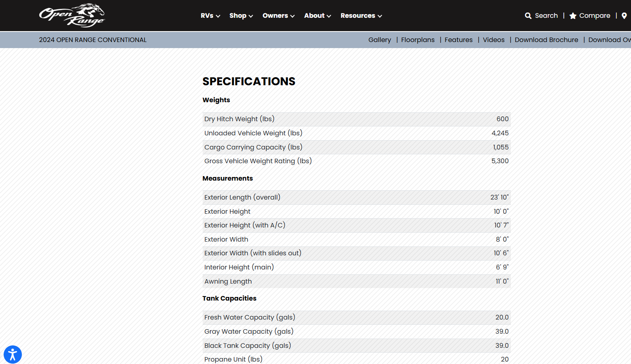631x364 pixels.
Task: Click the Compare star icon
Action: 573,16
